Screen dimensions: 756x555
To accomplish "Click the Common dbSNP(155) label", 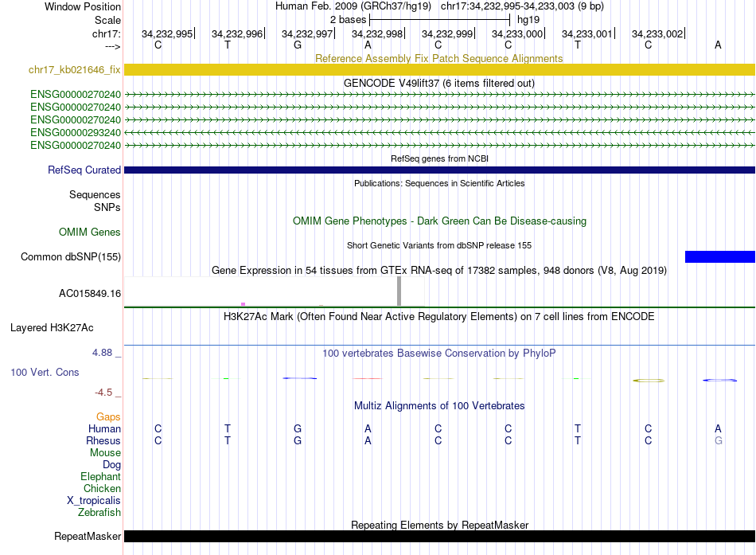I will click(70, 256).
